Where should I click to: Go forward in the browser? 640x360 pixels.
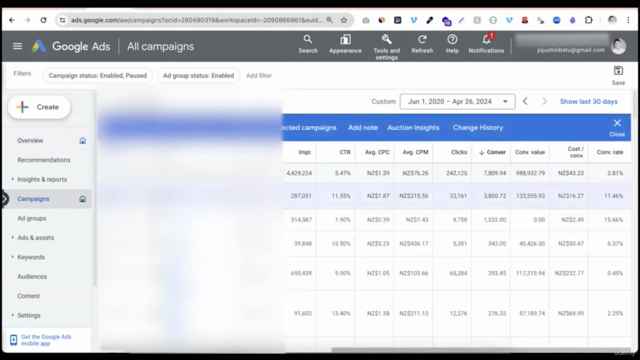[27, 20]
